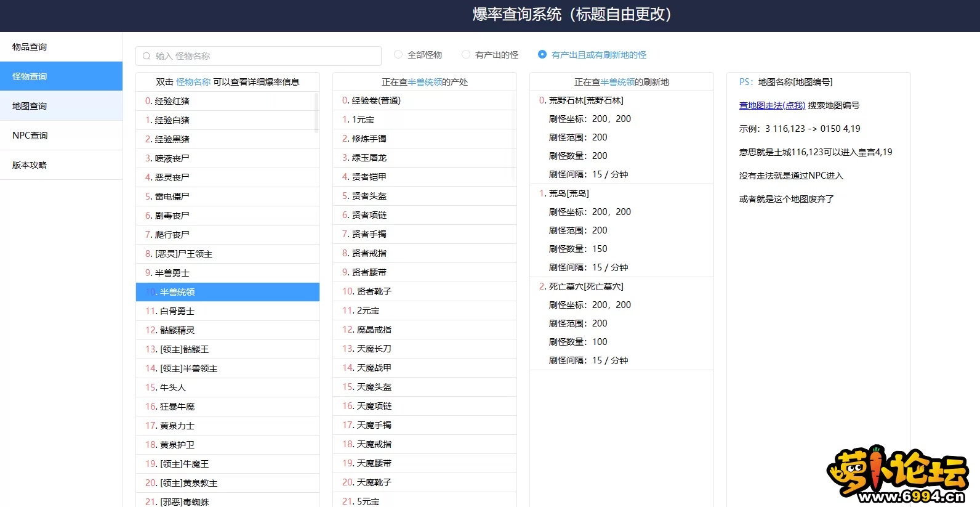This screenshot has width=980, height=507.
Task: Click drop item 贤者戒指
Action: 424,253
